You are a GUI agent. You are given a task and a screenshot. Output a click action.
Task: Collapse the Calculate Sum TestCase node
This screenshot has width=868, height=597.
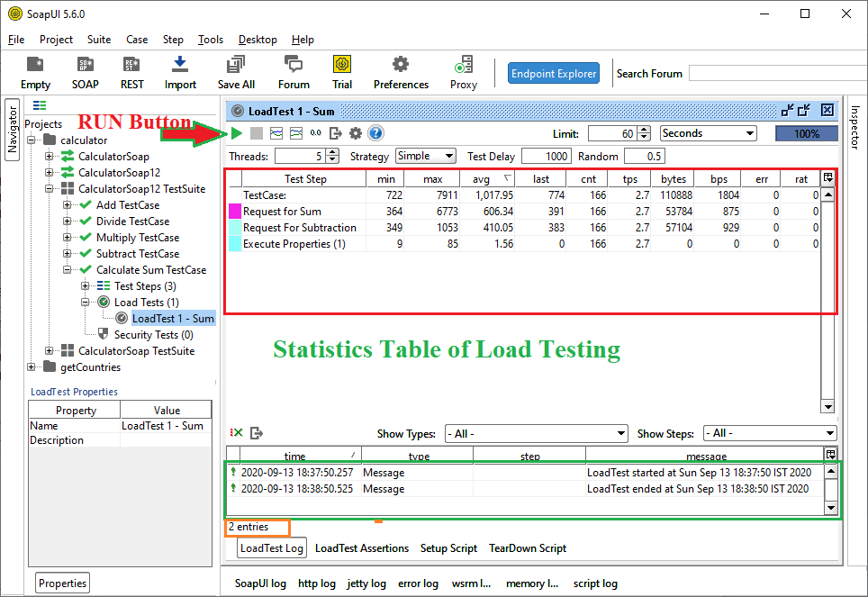pos(67,270)
